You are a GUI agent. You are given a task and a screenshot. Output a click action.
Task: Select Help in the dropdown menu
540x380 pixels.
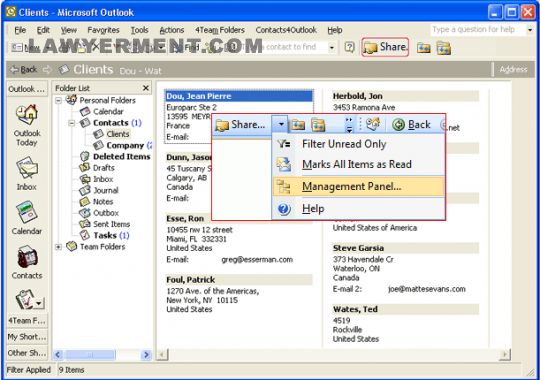pos(358,208)
